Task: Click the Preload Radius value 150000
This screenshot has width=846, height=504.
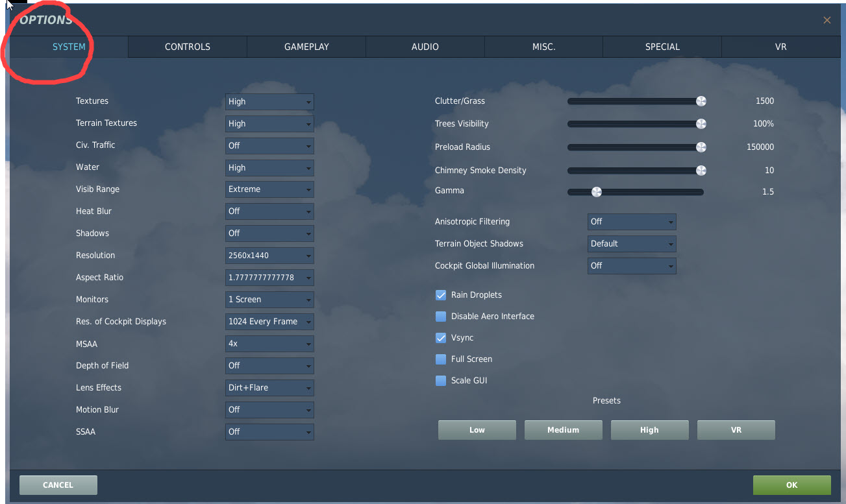Action: pyautogui.click(x=760, y=147)
